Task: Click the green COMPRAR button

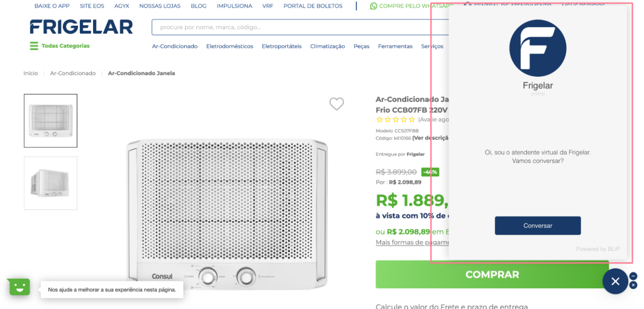Action: tap(492, 274)
